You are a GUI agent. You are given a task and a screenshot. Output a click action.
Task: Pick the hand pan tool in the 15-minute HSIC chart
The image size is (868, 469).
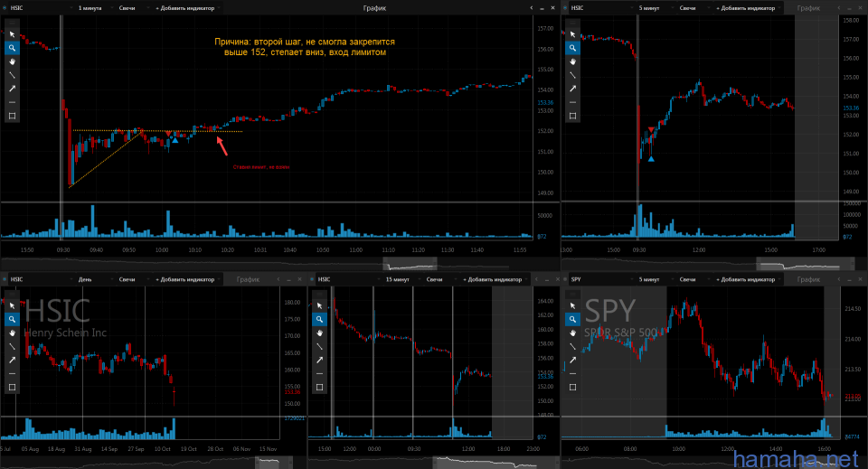coord(319,333)
